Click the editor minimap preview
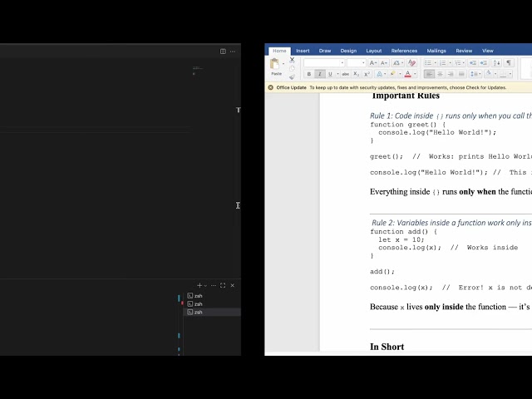Screen dimensions: 532x399 click(x=198, y=70)
